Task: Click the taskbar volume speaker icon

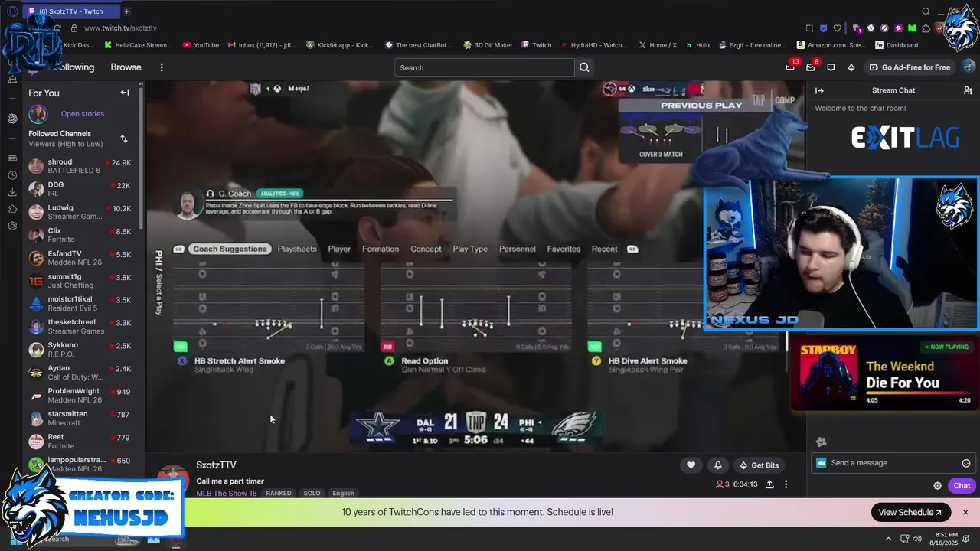Action: click(x=917, y=537)
